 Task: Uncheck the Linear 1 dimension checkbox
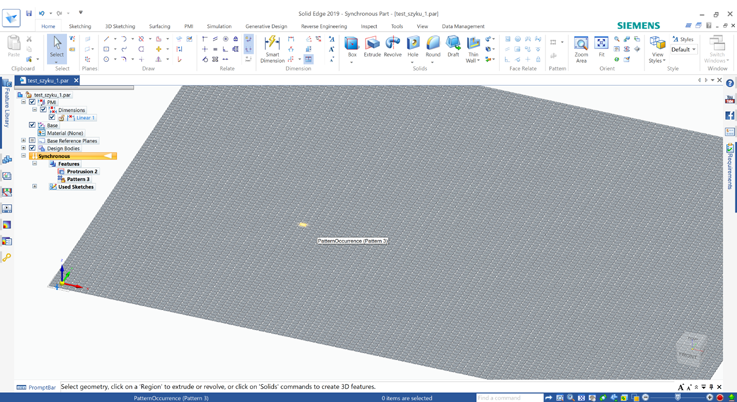click(x=52, y=118)
